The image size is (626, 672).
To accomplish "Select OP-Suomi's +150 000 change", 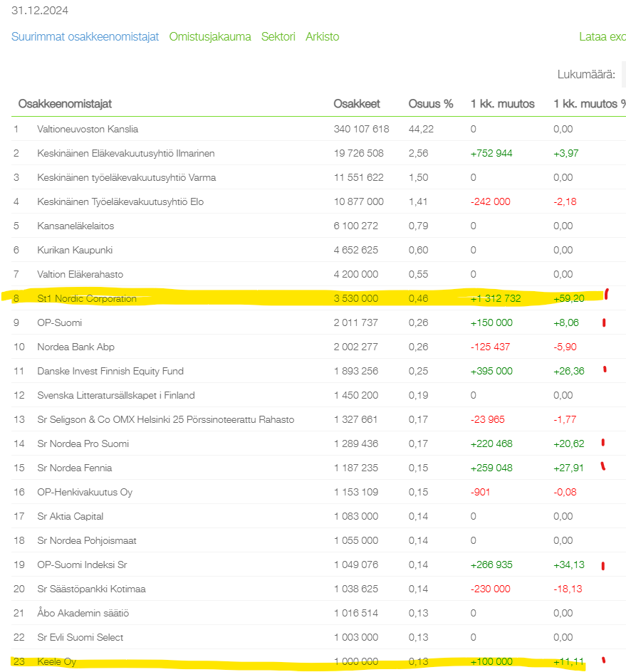I will pyautogui.click(x=491, y=322).
